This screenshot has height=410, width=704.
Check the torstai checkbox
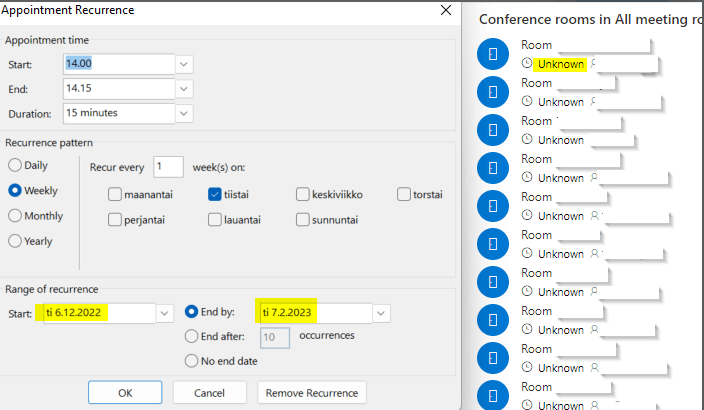tap(404, 194)
